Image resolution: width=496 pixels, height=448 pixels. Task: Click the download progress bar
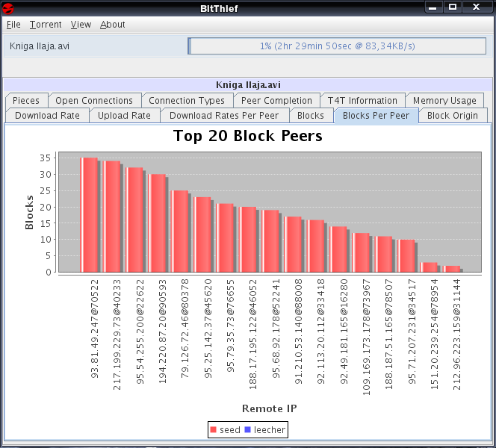tap(337, 46)
